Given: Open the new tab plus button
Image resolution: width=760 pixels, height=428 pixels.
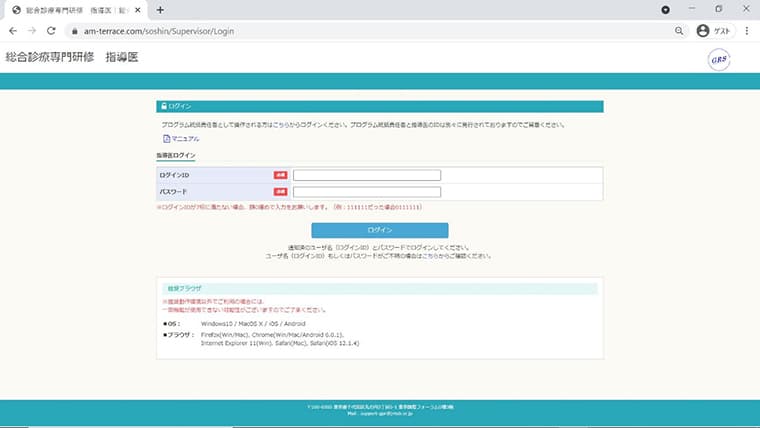Looking at the screenshot, I should (x=160, y=10).
